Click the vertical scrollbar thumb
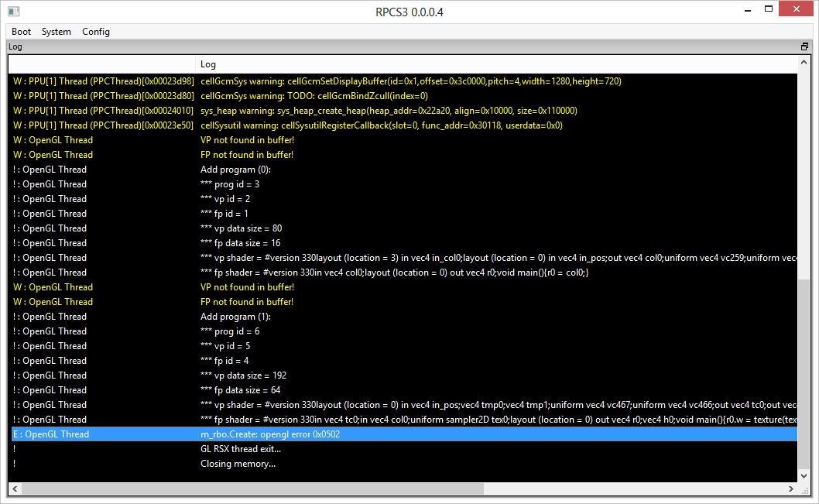The width and height of the screenshot is (819, 504). (804, 374)
